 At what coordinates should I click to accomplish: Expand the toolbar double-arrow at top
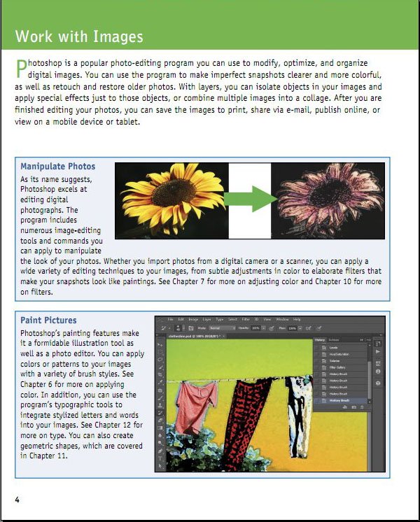157,335
